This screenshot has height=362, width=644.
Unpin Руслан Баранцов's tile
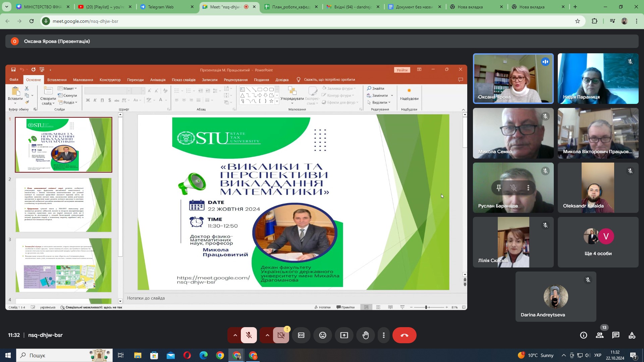pos(499,188)
